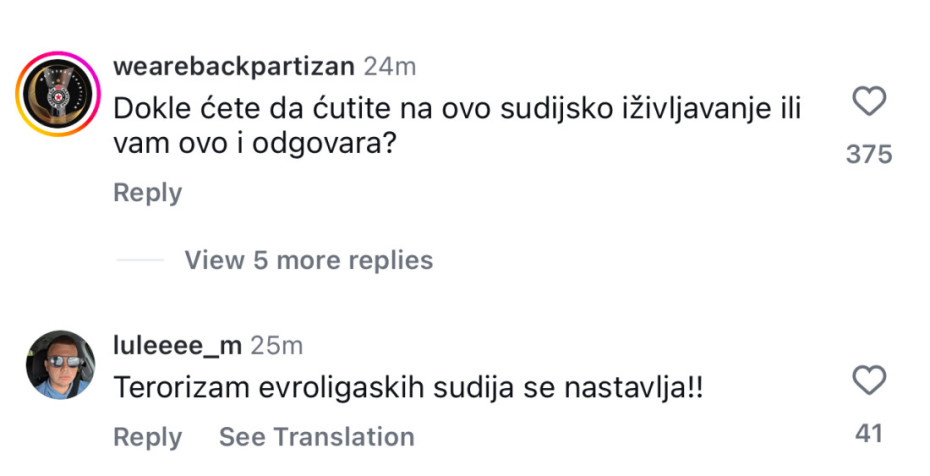The image size is (930, 476).
Task: Open luleeee_m's profile avatar
Action: click(59, 366)
